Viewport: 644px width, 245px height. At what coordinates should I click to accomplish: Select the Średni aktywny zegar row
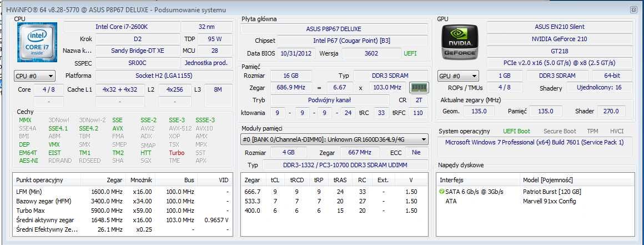122,220
